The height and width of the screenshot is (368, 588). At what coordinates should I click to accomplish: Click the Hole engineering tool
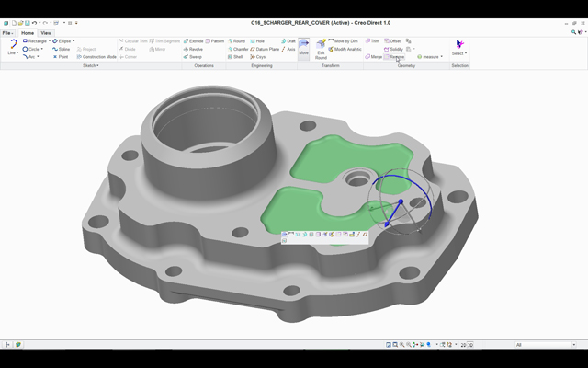pyautogui.click(x=257, y=41)
